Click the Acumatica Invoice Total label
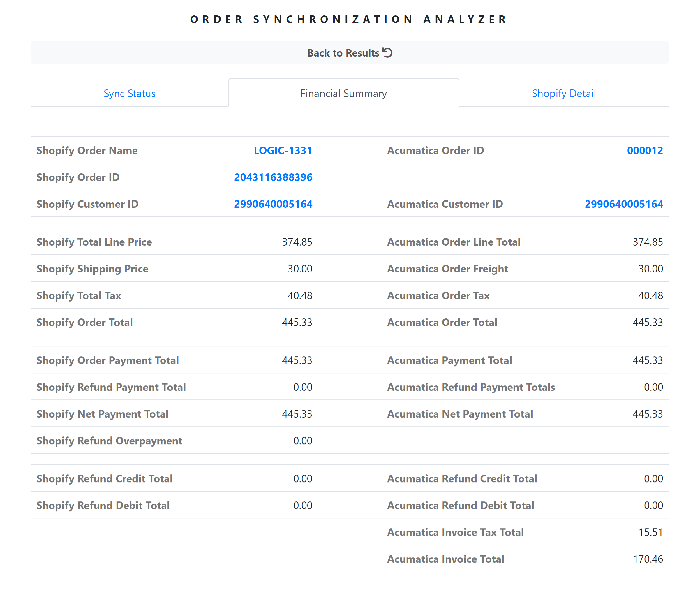The height and width of the screenshot is (604, 700). click(x=446, y=559)
